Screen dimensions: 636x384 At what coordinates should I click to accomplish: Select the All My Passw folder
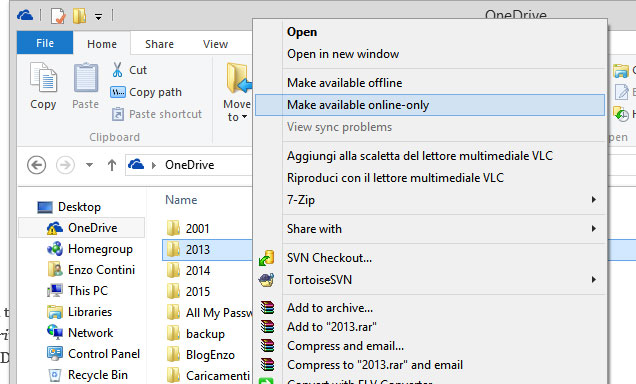pos(209,313)
